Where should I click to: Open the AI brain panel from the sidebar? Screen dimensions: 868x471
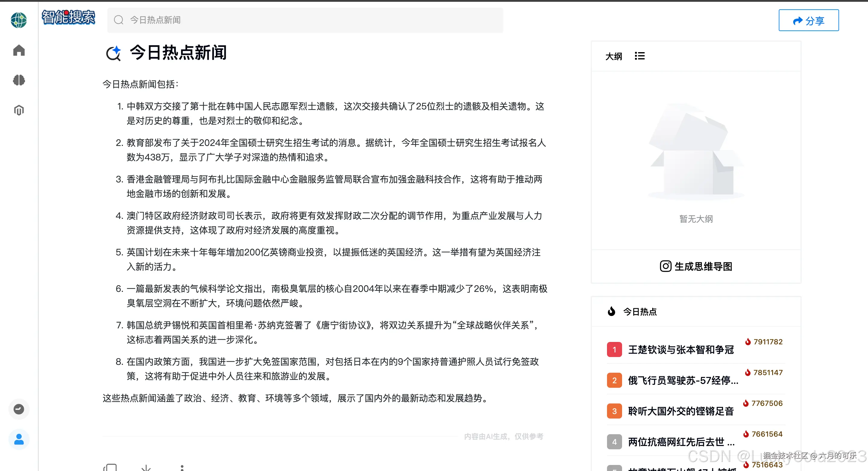pyautogui.click(x=18, y=80)
